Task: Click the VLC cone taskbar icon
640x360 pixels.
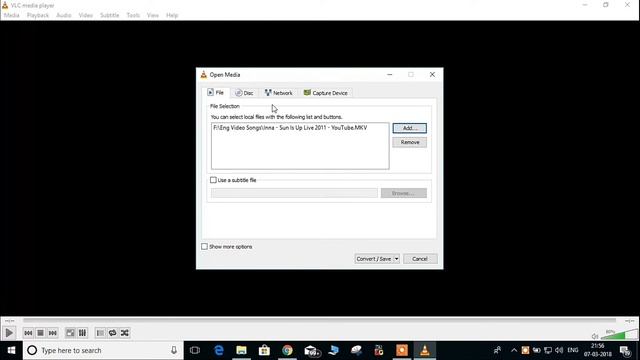Action: tap(425, 350)
